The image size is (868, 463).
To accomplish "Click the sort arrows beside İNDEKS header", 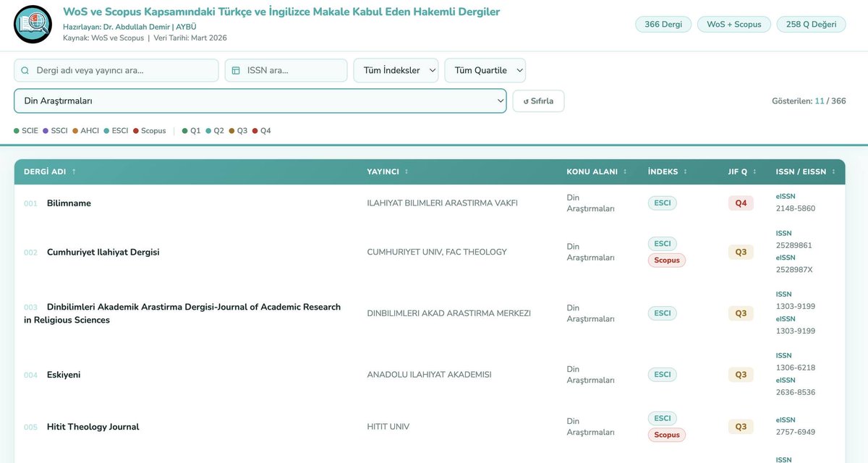I will click(x=685, y=171).
